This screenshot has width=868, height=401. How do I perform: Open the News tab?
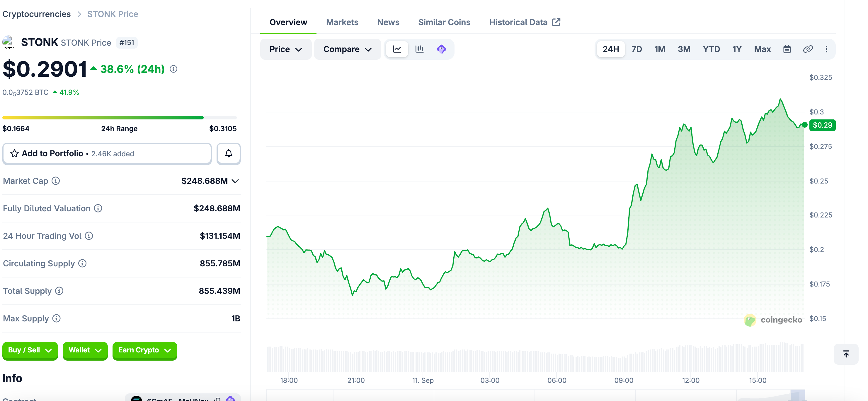coord(388,22)
